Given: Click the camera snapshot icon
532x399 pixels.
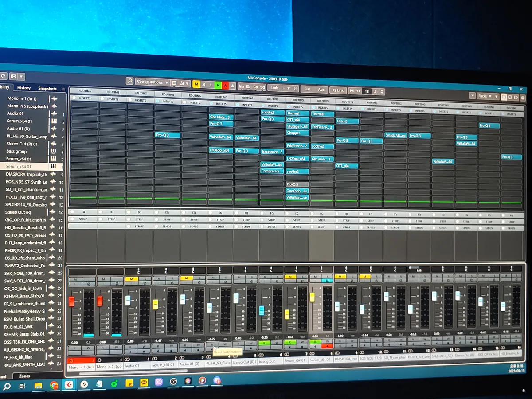Looking at the screenshot, I should coord(14,76).
